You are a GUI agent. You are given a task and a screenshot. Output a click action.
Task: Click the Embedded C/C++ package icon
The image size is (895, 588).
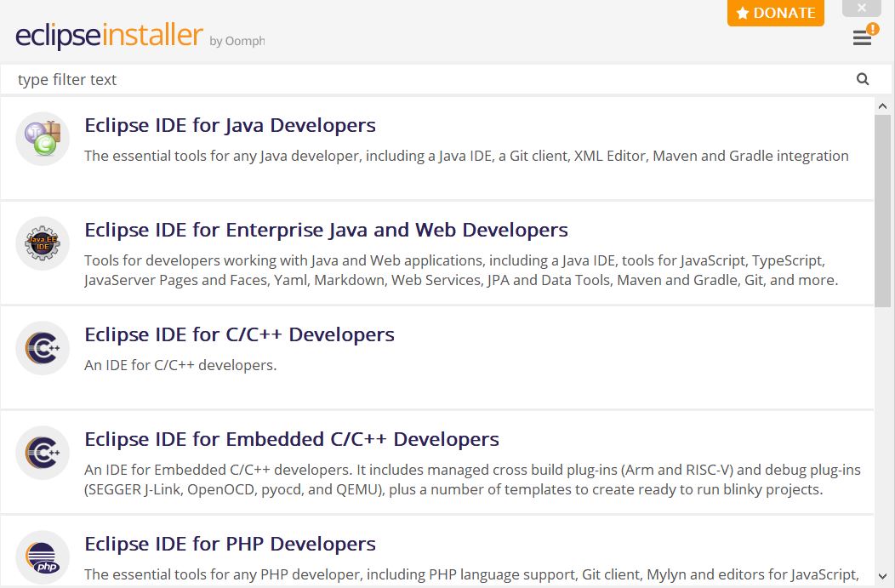point(43,453)
